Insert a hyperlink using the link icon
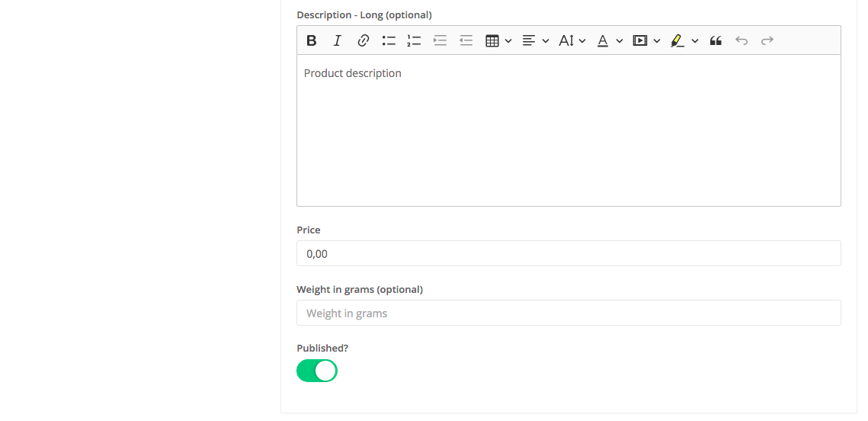868x421 pixels. [x=364, y=40]
